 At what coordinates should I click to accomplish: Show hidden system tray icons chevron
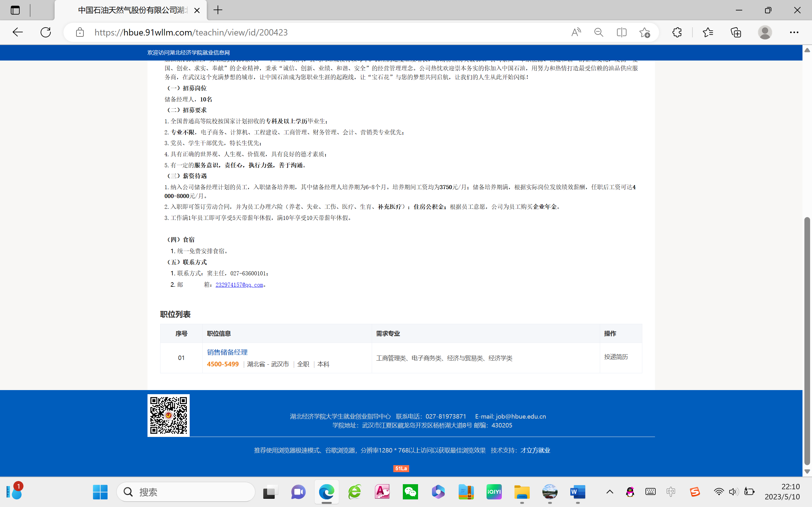[x=610, y=492]
